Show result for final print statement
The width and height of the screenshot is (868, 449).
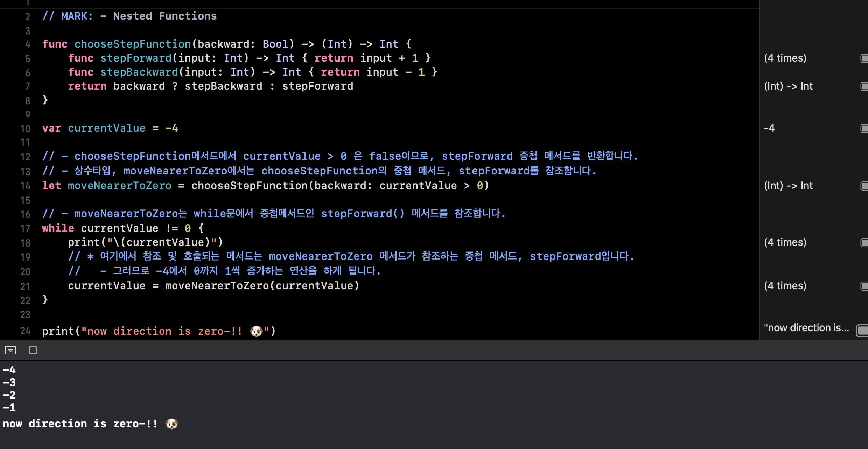862,330
